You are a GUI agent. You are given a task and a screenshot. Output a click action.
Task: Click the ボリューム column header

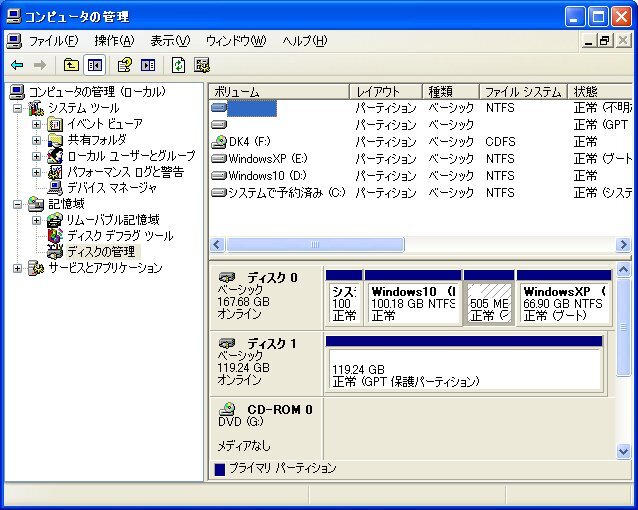click(x=278, y=91)
